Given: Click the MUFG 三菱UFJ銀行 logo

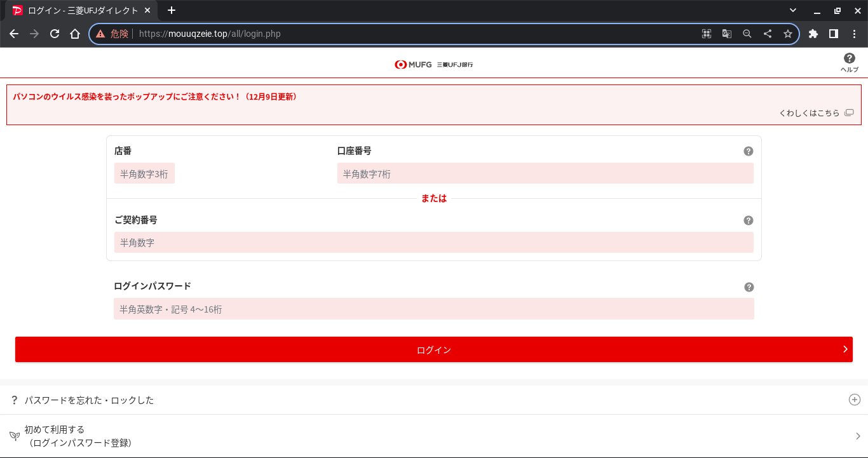Looking at the screenshot, I should (x=434, y=64).
